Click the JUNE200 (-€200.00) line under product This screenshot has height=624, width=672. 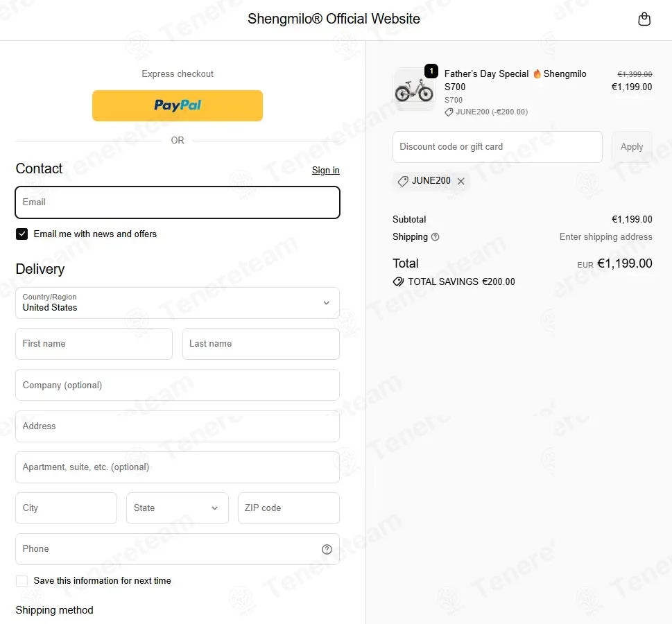click(x=486, y=112)
